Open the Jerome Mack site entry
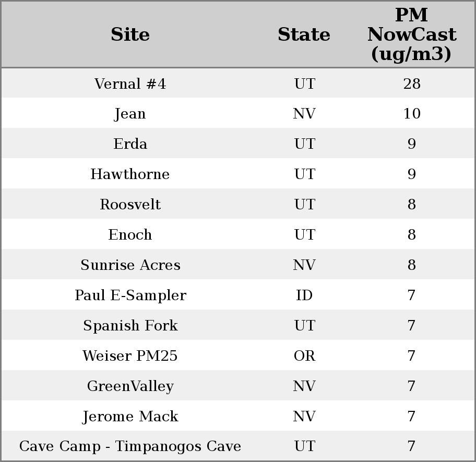476x462 pixels. point(130,417)
